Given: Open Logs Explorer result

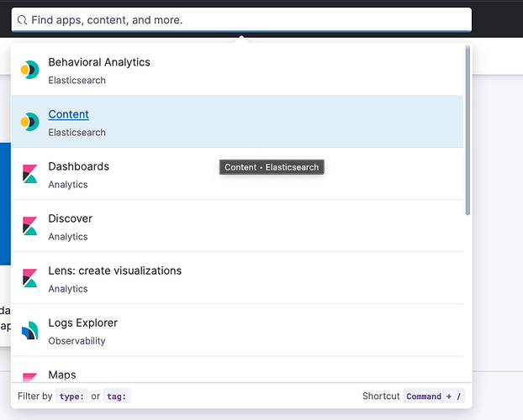Looking at the screenshot, I should pos(82,323).
